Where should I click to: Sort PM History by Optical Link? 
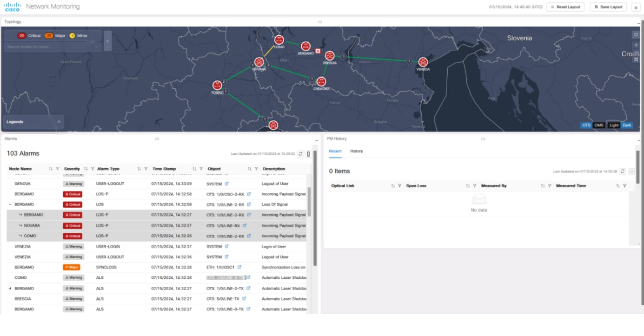point(393,186)
